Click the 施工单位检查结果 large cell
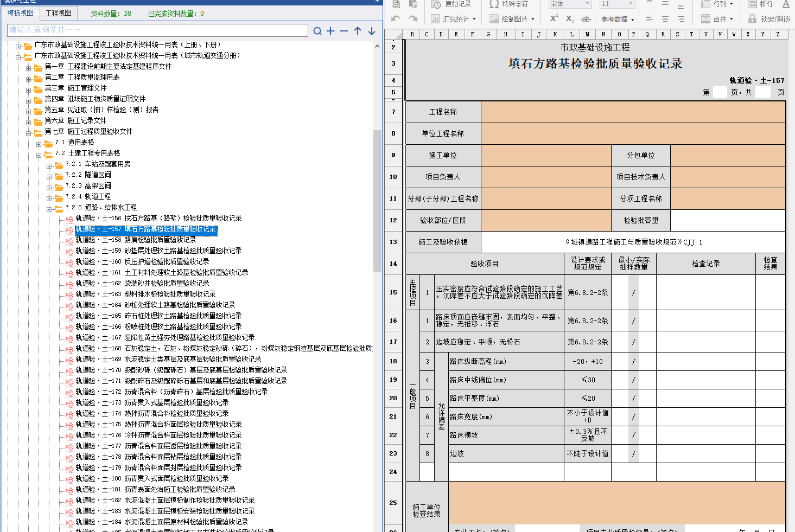The image size is (795, 532). (617, 503)
